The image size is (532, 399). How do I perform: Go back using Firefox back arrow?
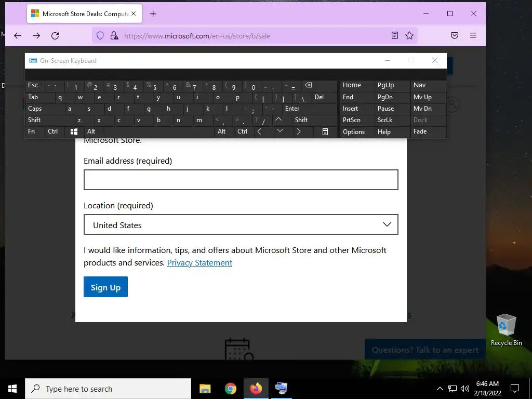(x=18, y=36)
